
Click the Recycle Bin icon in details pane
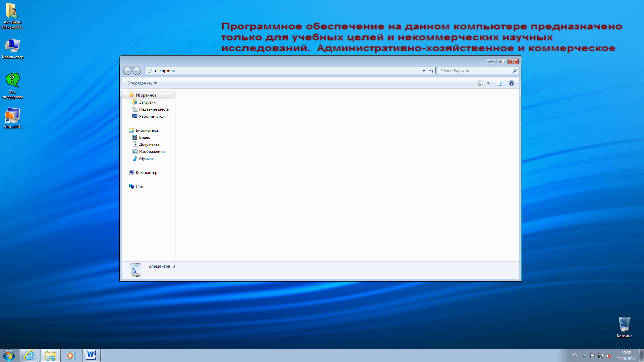pos(136,270)
